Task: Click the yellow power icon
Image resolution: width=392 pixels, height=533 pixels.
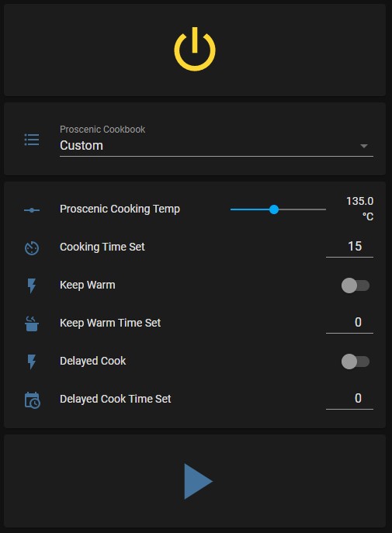Action: click(195, 50)
